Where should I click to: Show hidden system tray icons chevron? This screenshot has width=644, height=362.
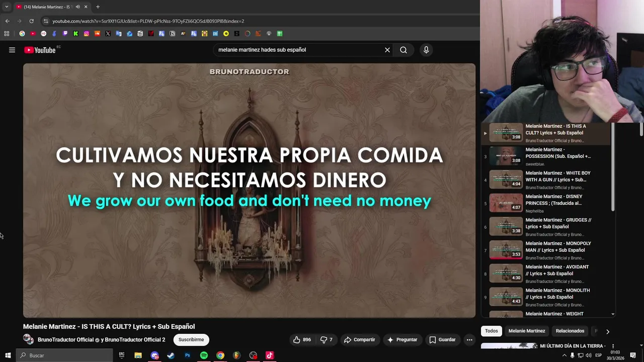[564, 355]
